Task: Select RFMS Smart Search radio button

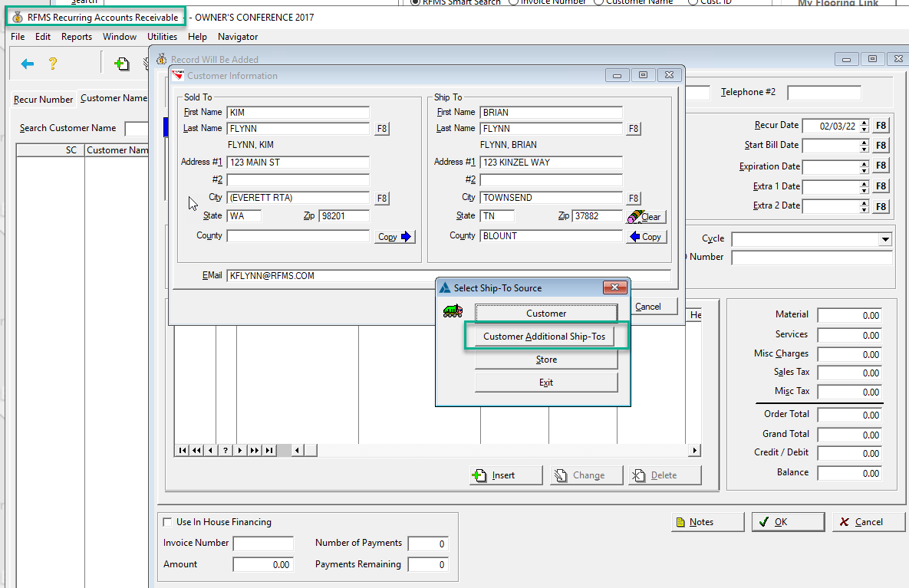Action: click(x=415, y=2)
